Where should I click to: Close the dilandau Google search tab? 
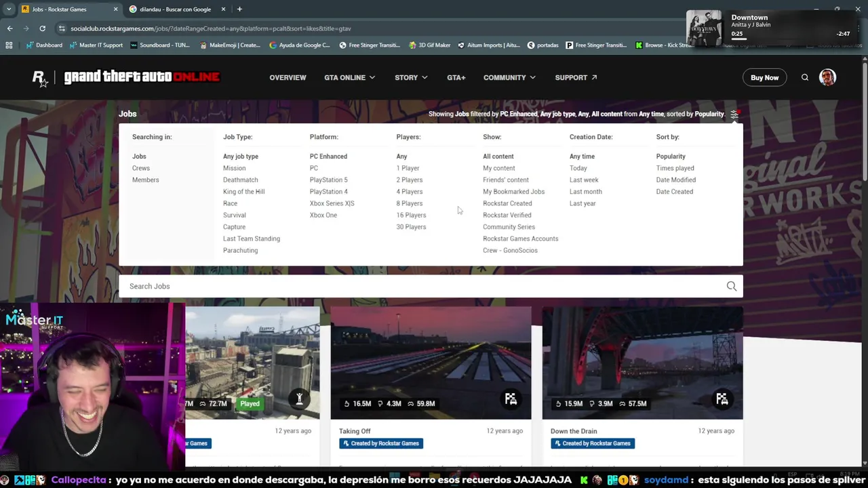tap(223, 9)
